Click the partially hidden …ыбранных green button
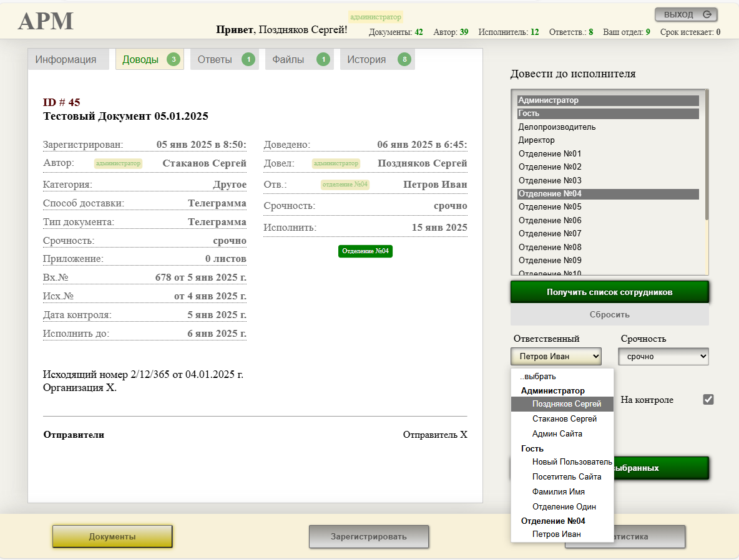This screenshot has width=739, height=560. pos(661,468)
